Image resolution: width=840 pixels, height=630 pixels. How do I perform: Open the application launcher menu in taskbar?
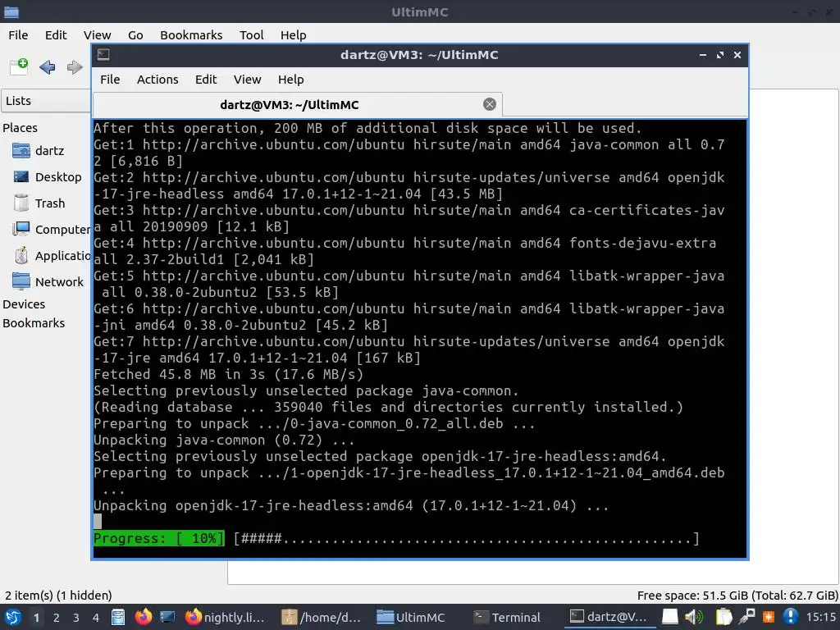(x=13, y=618)
